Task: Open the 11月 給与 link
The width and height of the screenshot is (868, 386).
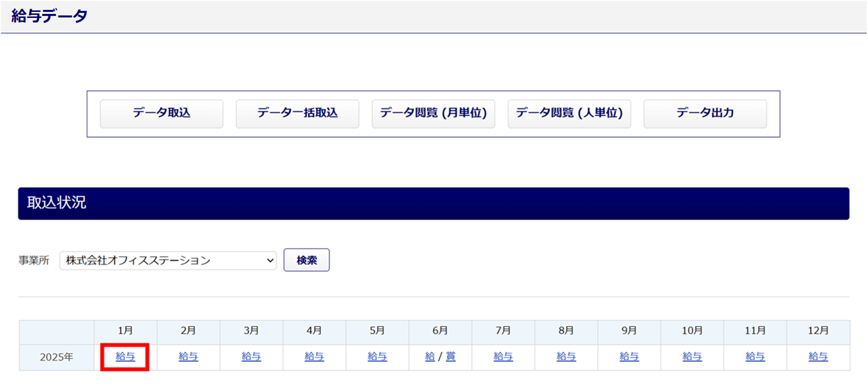Action: click(755, 357)
